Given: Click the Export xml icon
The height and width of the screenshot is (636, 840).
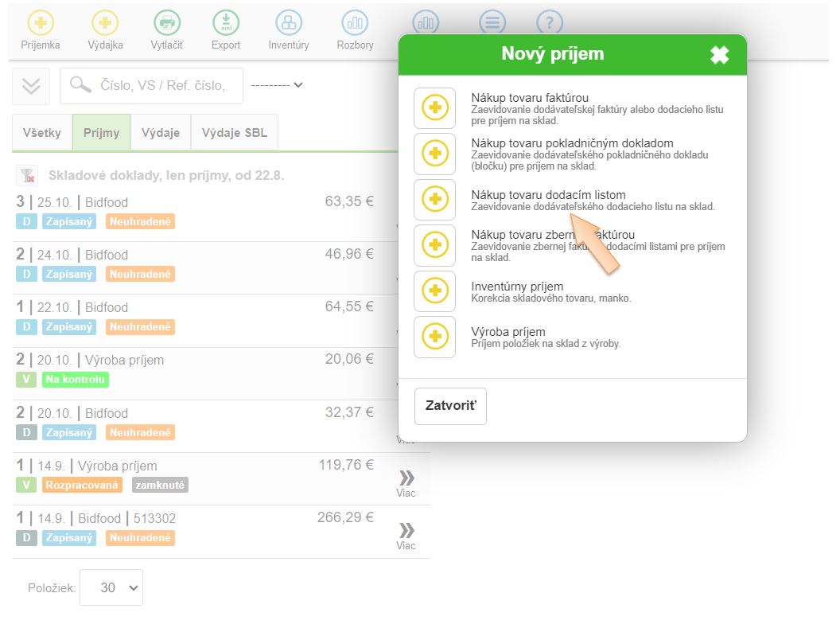Looking at the screenshot, I should 226,23.
